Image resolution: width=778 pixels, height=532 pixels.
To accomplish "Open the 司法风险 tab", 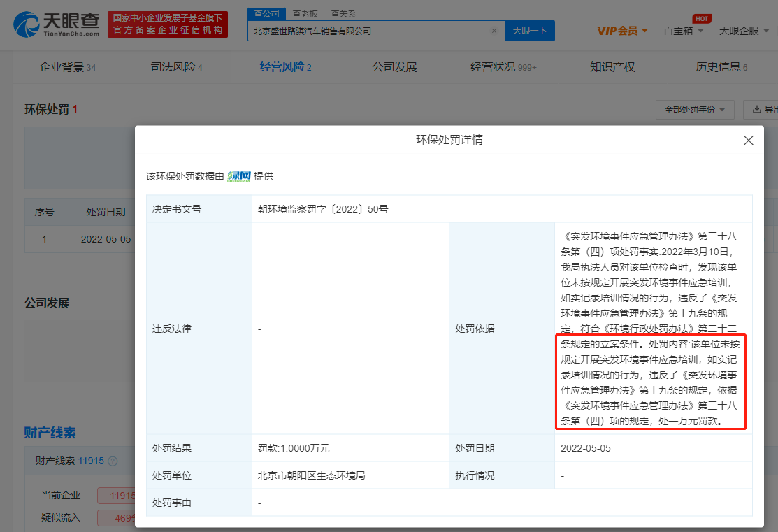I will (x=177, y=67).
